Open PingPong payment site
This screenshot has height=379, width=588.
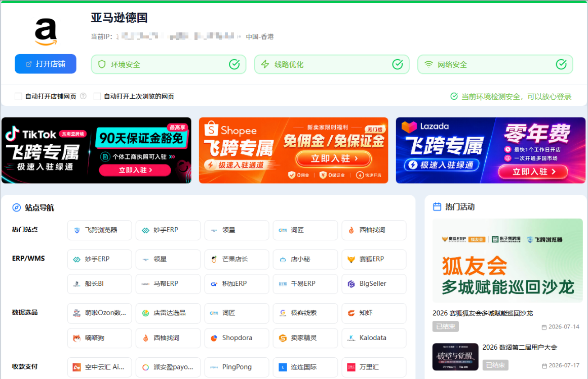(x=237, y=367)
